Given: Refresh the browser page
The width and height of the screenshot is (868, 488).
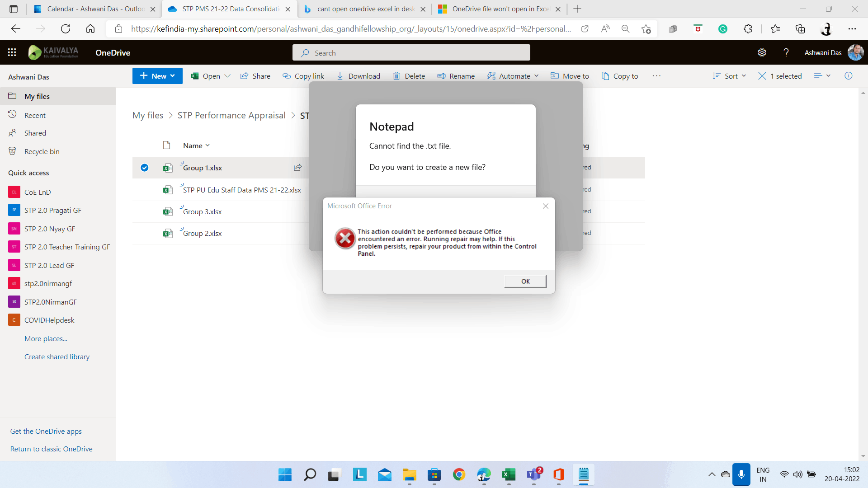Looking at the screenshot, I should (66, 29).
